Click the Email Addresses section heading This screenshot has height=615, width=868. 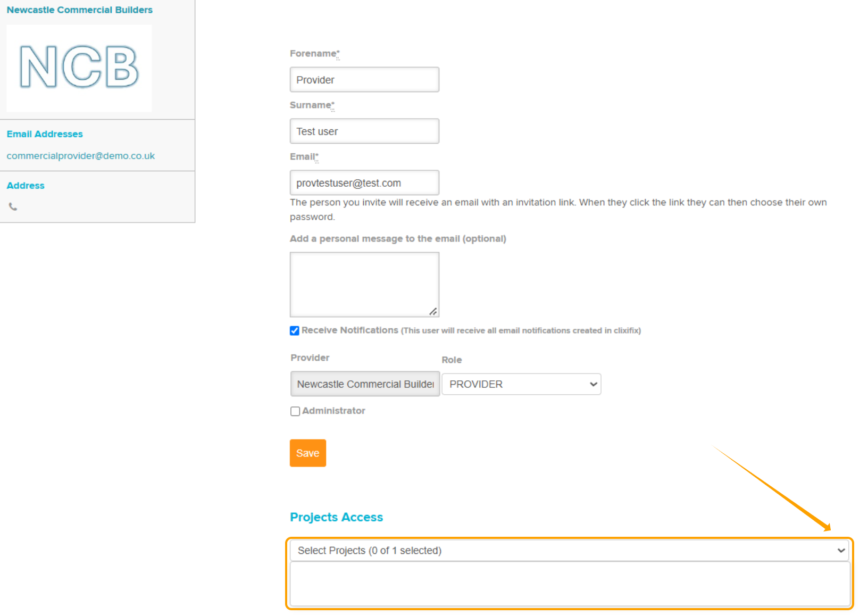click(45, 134)
